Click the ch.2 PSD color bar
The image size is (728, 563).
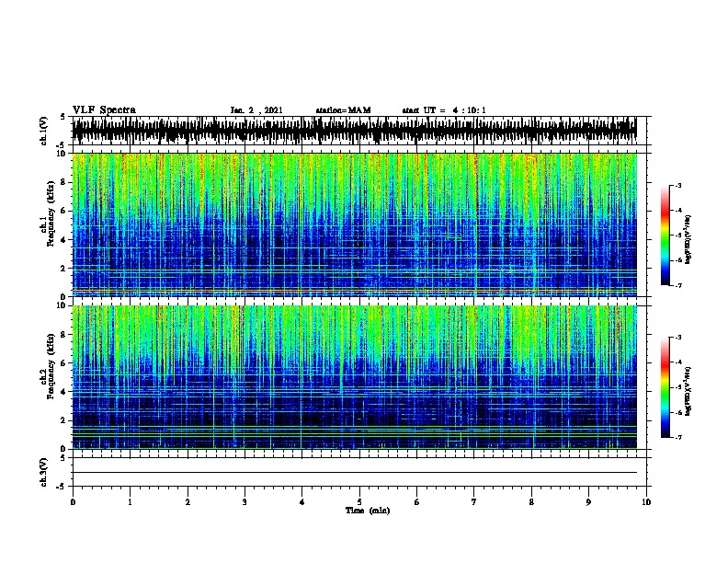[x=665, y=387]
